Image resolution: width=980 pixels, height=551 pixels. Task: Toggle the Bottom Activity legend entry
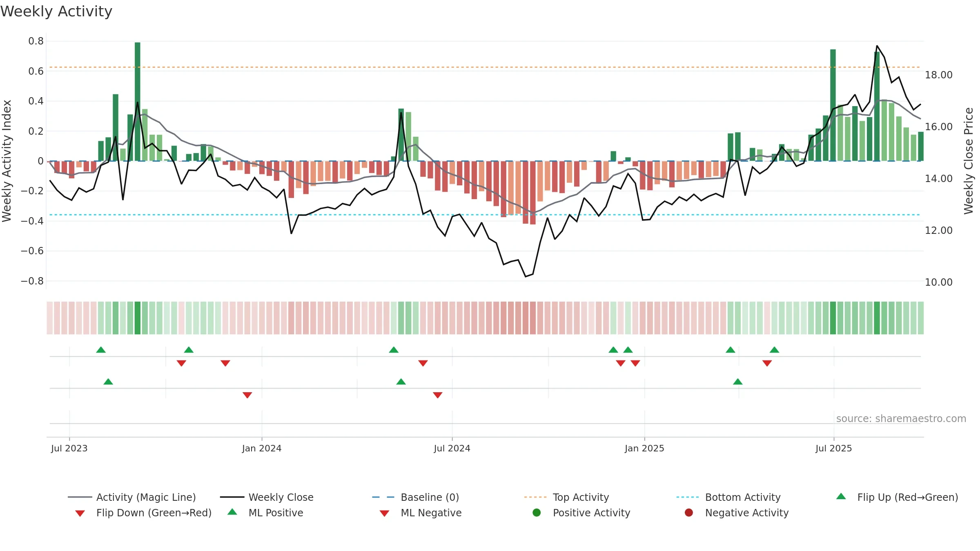pyautogui.click(x=728, y=497)
